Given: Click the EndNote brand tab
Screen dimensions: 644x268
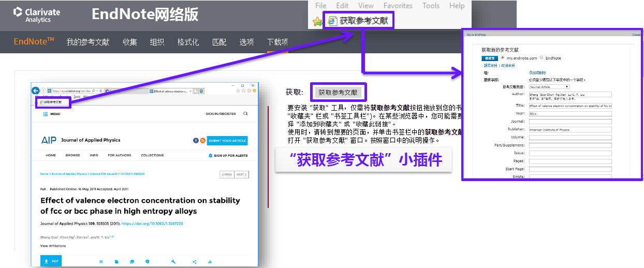Looking at the screenshot, I should pos(34,42).
